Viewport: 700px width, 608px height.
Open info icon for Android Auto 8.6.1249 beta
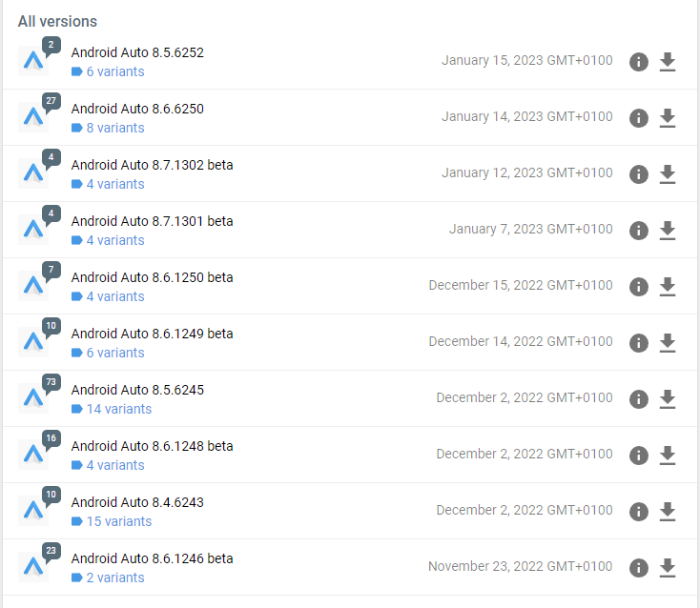coord(639,343)
